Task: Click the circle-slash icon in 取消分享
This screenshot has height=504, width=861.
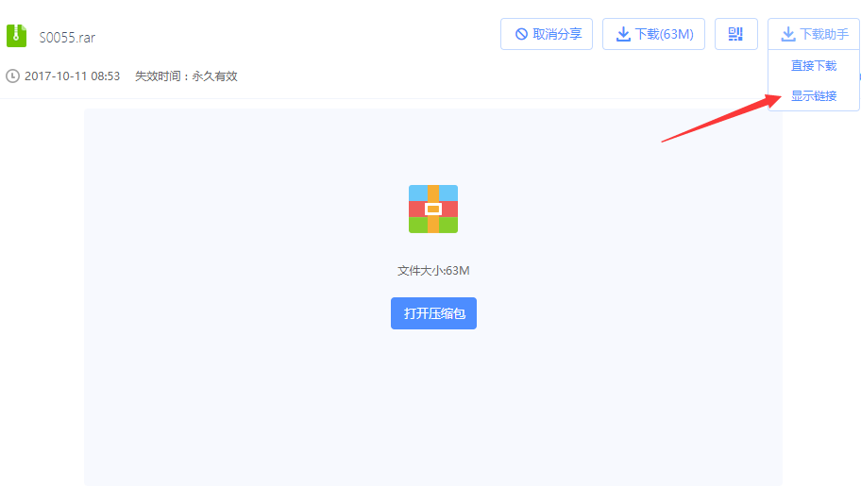Action: point(521,34)
